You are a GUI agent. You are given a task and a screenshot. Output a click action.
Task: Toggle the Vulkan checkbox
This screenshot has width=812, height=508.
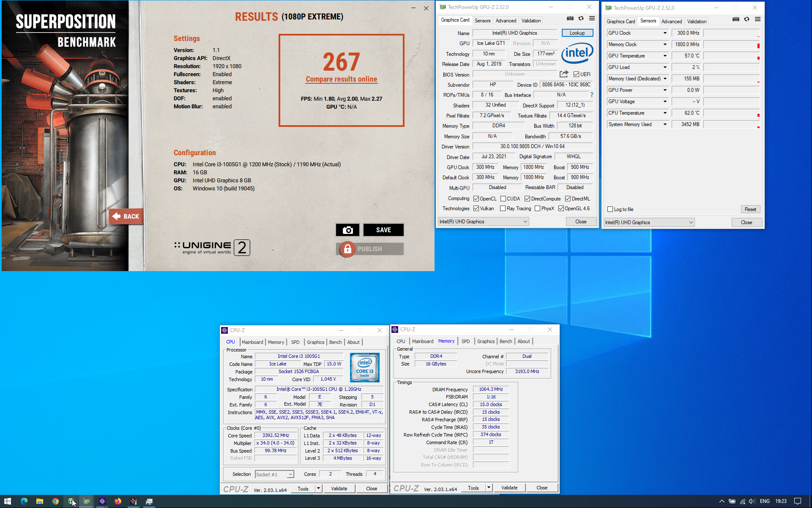click(476, 209)
